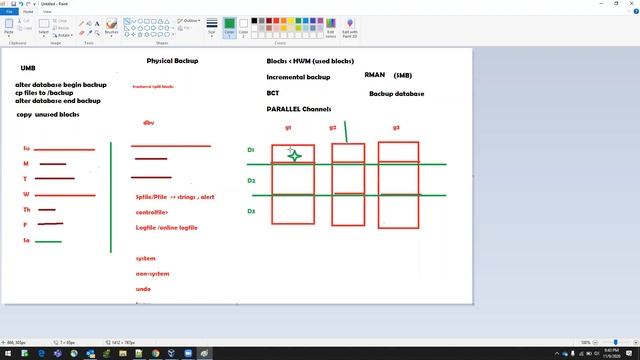
Task: Select the Pencil tool
Action: [x=81, y=23]
